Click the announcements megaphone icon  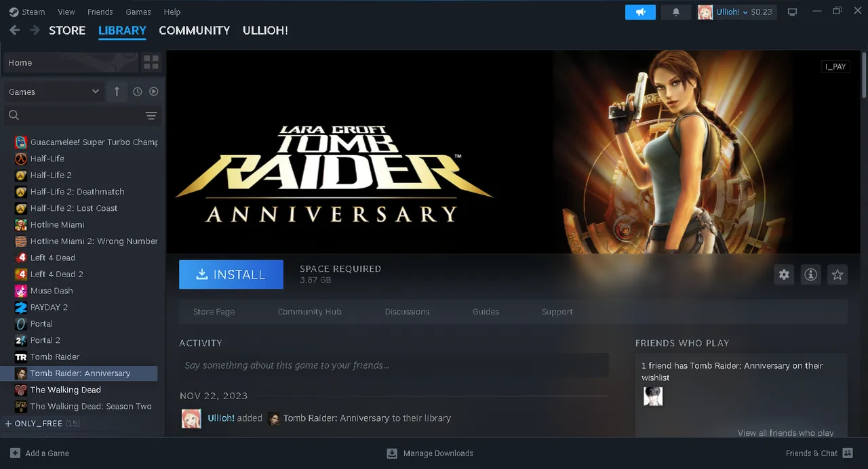tap(640, 12)
